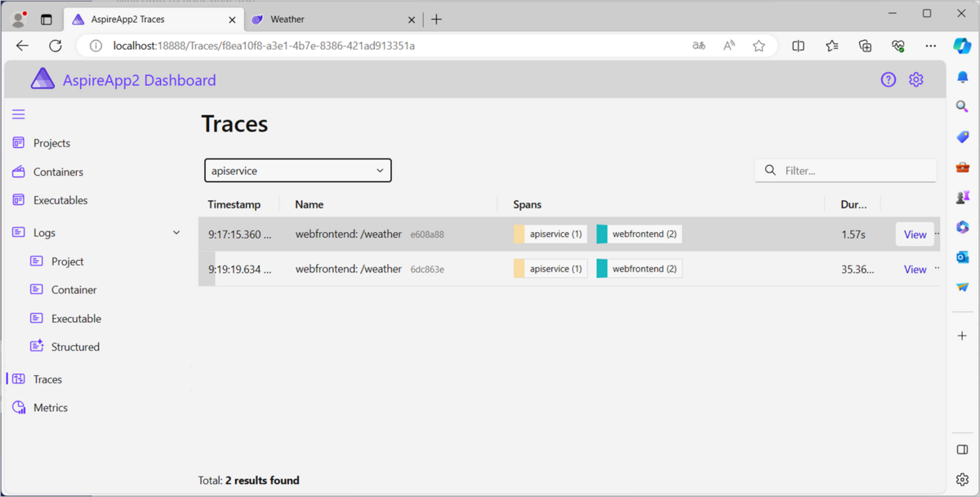980x497 pixels.
Task: Open browser settings and more menu
Action: (x=931, y=46)
